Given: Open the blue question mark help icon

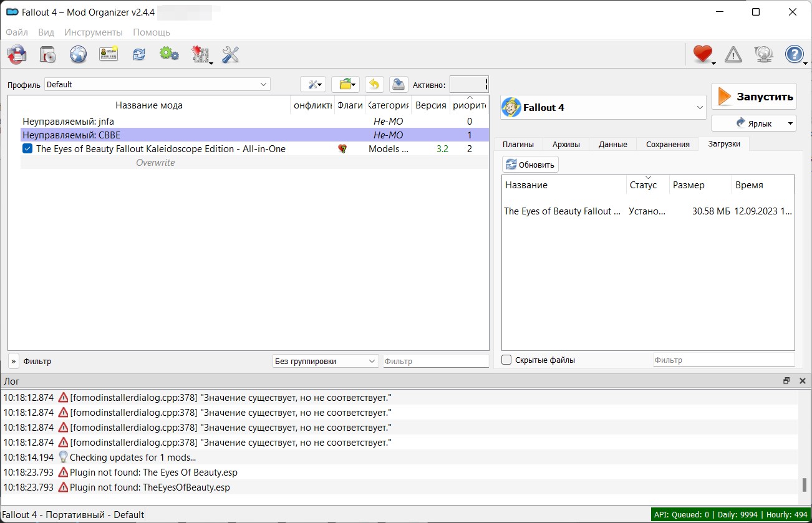Looking at the screenshot, I should pos(795,55).
